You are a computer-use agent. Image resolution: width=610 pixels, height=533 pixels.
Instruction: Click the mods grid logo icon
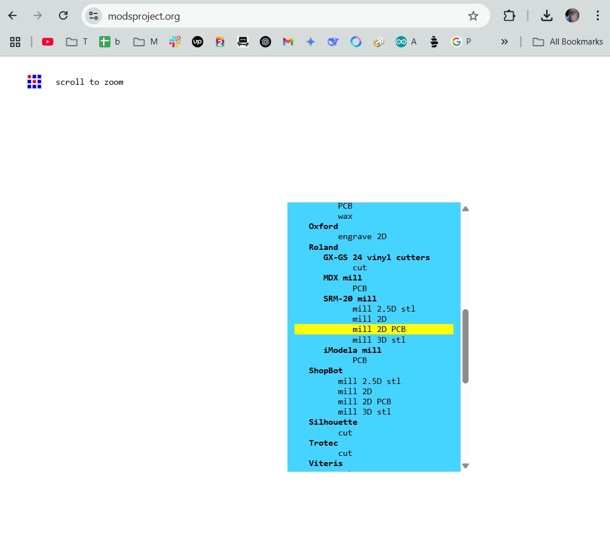34,81
